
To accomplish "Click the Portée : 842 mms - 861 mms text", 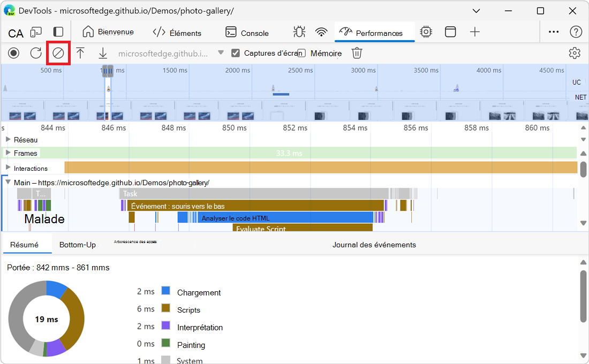I will coord(58,268).
